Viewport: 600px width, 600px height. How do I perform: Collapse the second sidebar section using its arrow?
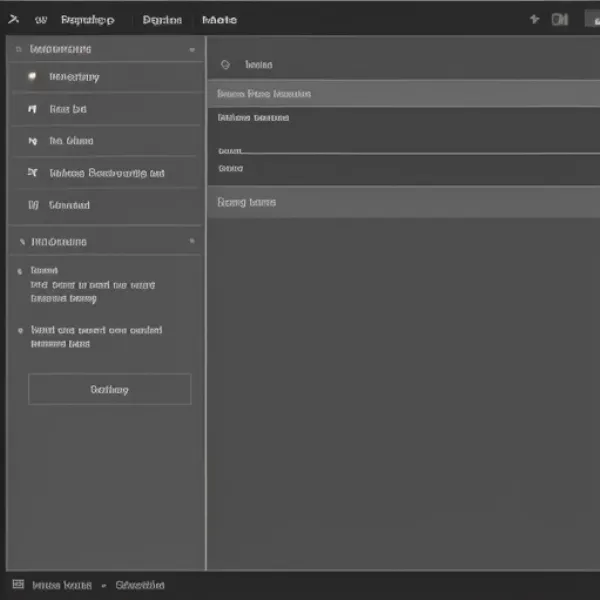tap(19, 241)
